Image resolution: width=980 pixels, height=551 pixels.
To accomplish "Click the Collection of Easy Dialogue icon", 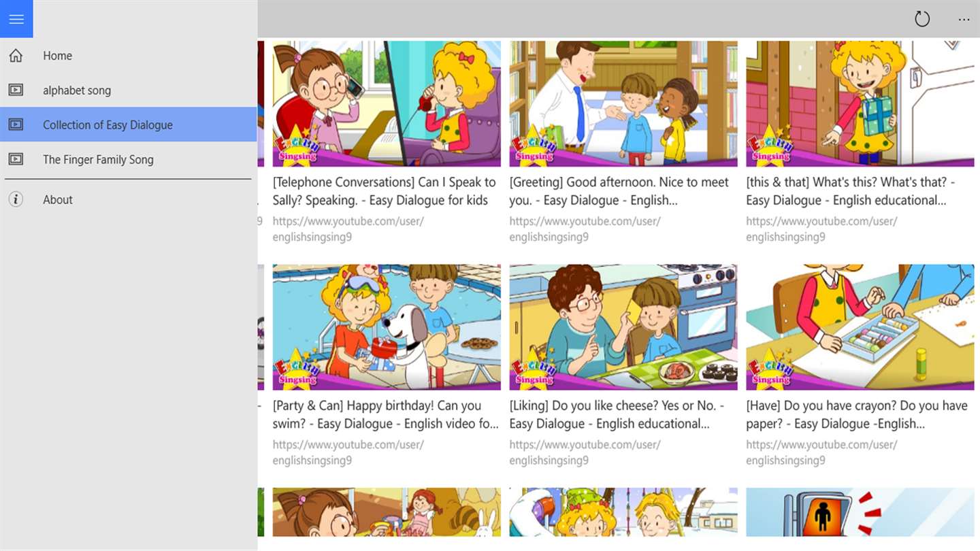I will click(16, 124).
